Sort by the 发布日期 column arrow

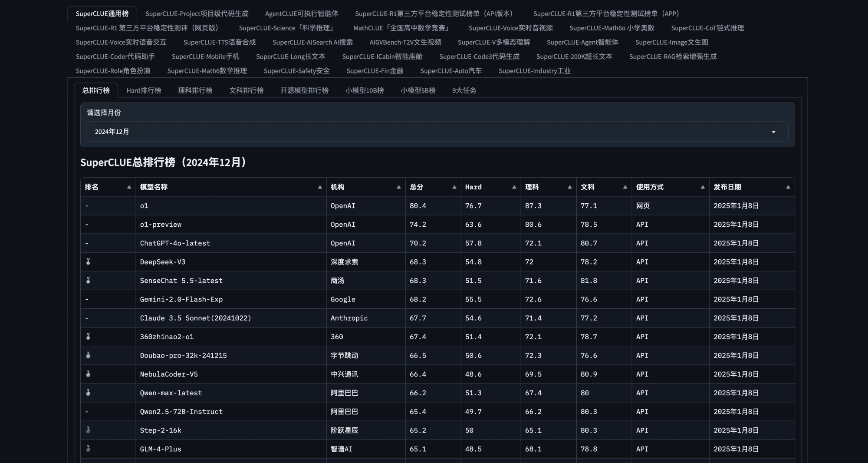click(788, 187)
